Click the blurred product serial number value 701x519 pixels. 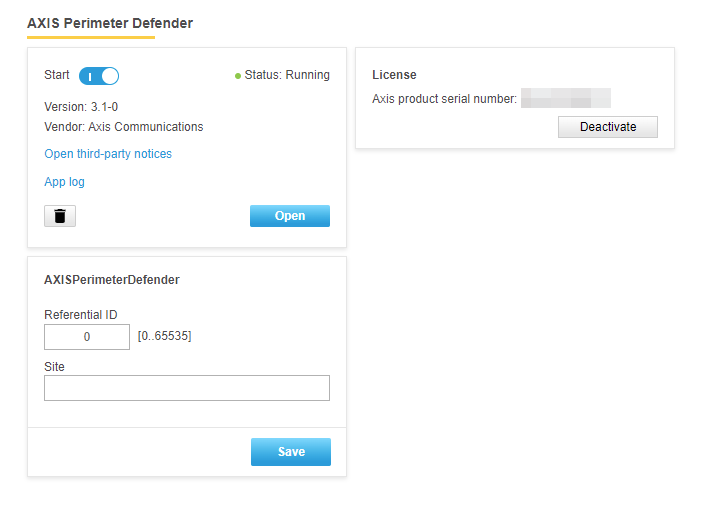(566, 98)
